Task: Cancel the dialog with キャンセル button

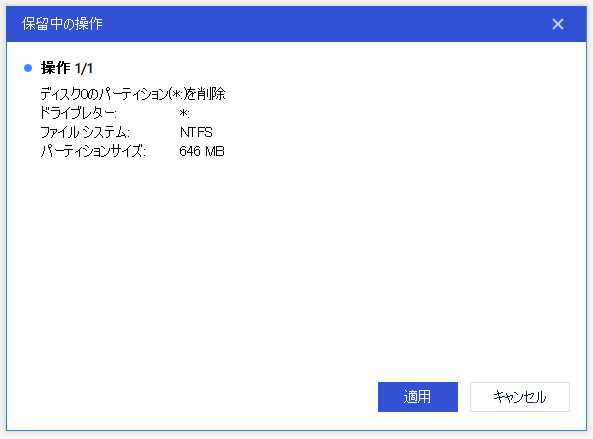Action: (x=520, y=397)
